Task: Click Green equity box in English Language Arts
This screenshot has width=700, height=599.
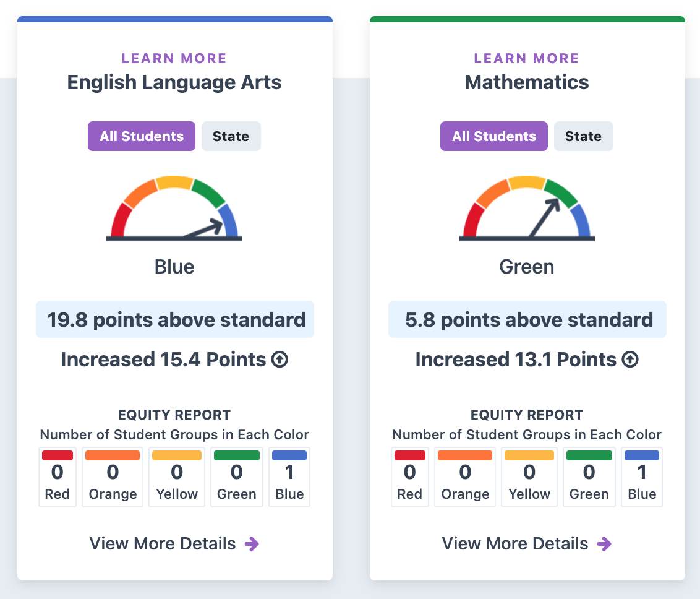Action: (x=236, y=477)
